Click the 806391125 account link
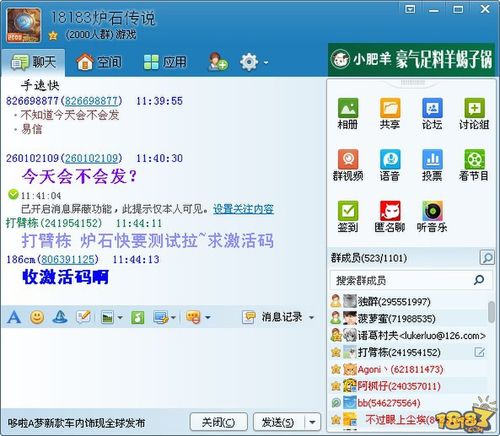This screenshot has height=436, width=500. tap(68, 259)
